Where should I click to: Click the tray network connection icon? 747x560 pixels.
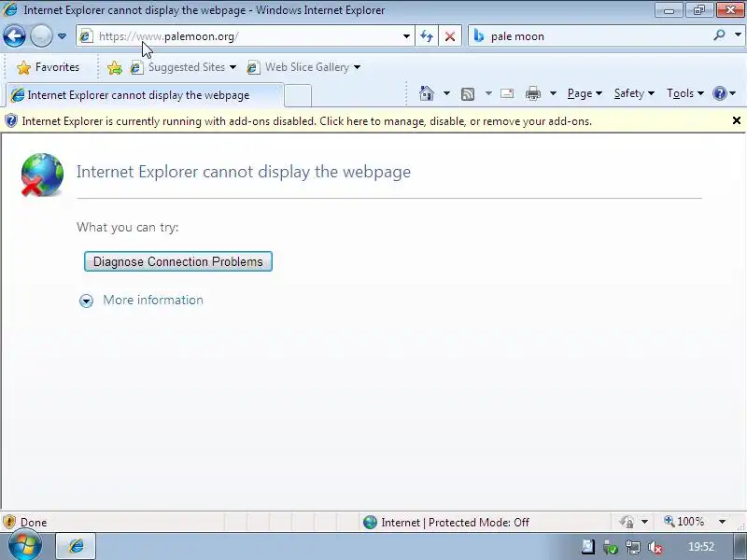click(633, 547)
